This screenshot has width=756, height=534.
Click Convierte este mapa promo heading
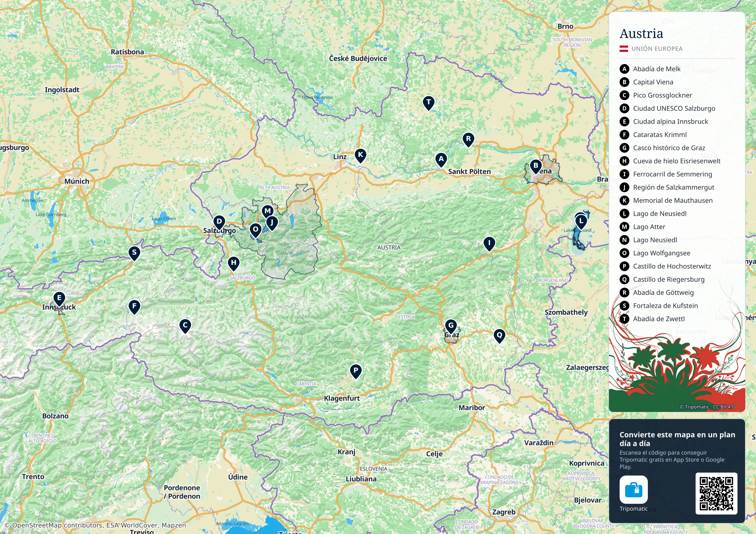click(x=677, y=439)
